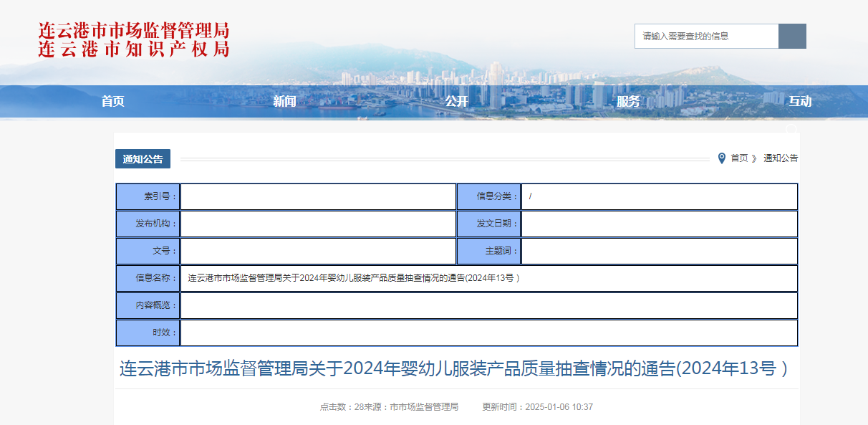This screenshot has height=425, width=868.
Task: Open 通知公告 breadcrumb link
Action: (x=781, y=158)
